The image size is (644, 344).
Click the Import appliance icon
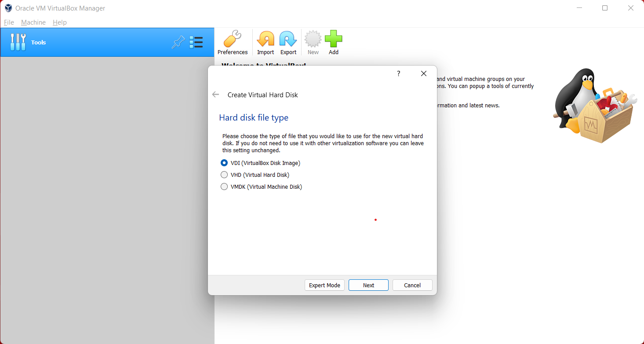tap(266, 40)
